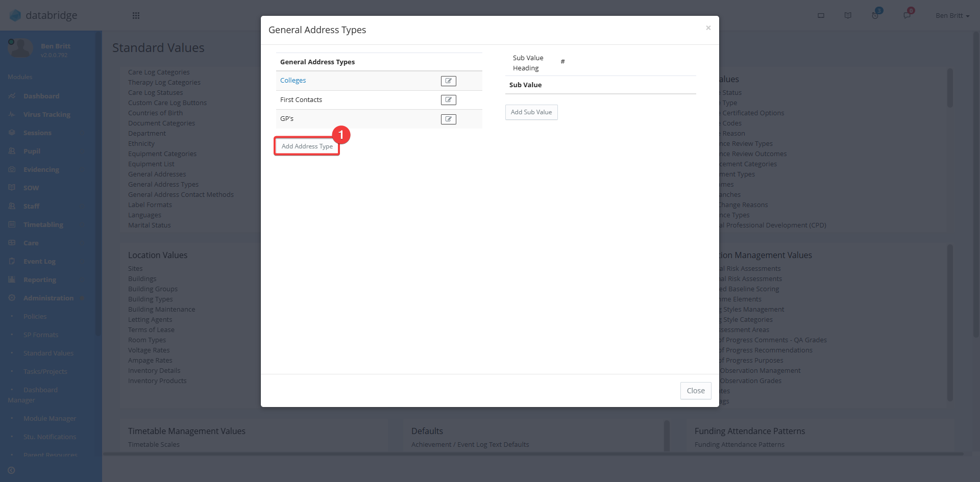This screenshot has width=980, height=482.
Task: Click the book icon in top bar
Action: 848,15
